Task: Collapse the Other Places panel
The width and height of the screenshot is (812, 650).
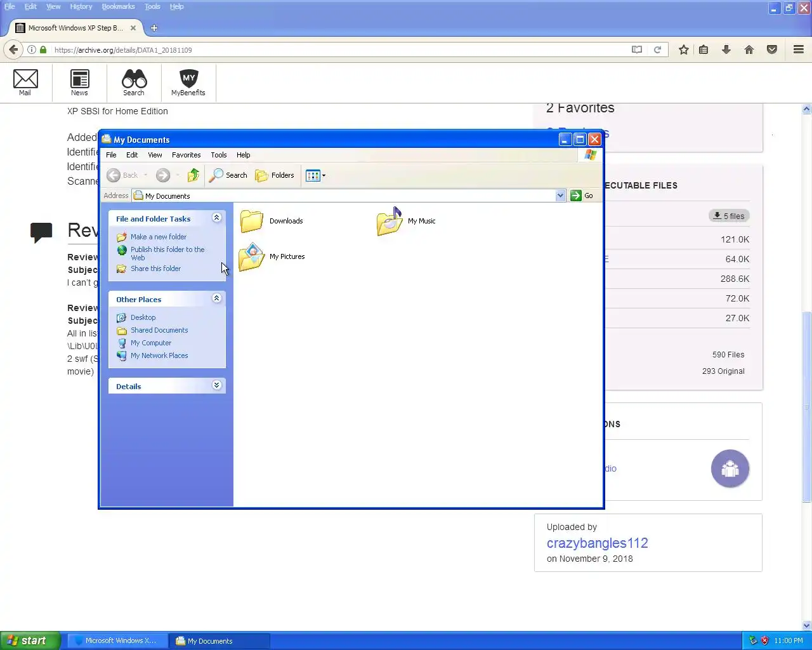Action: coord(216,298)
